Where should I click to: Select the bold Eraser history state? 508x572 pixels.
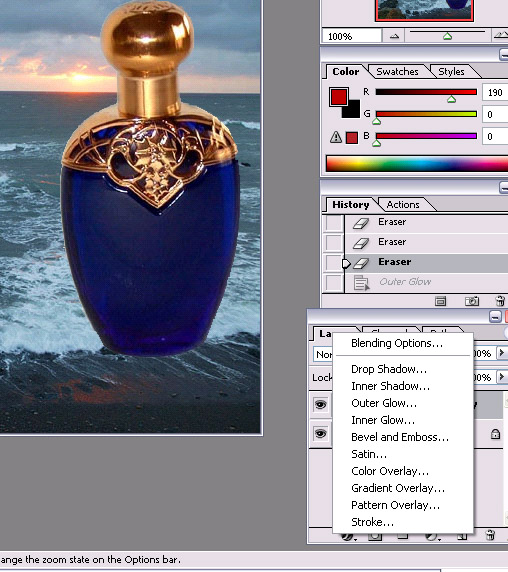pyautogui.click(x=426, y=263)
